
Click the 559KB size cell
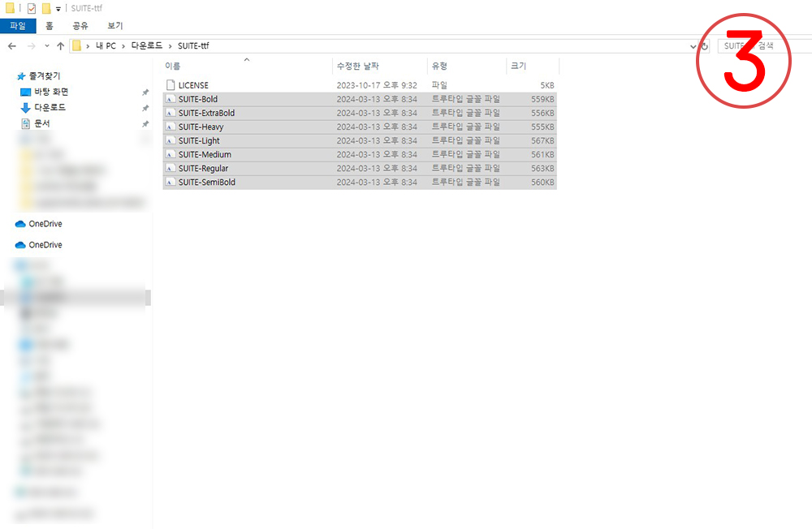tap(542, 99)
